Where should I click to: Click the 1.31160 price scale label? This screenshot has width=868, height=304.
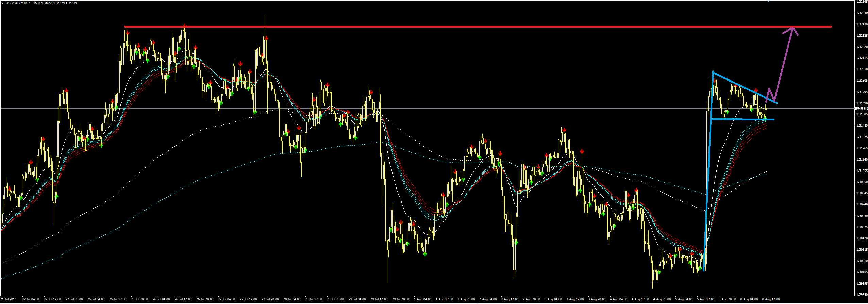point(861,160)
